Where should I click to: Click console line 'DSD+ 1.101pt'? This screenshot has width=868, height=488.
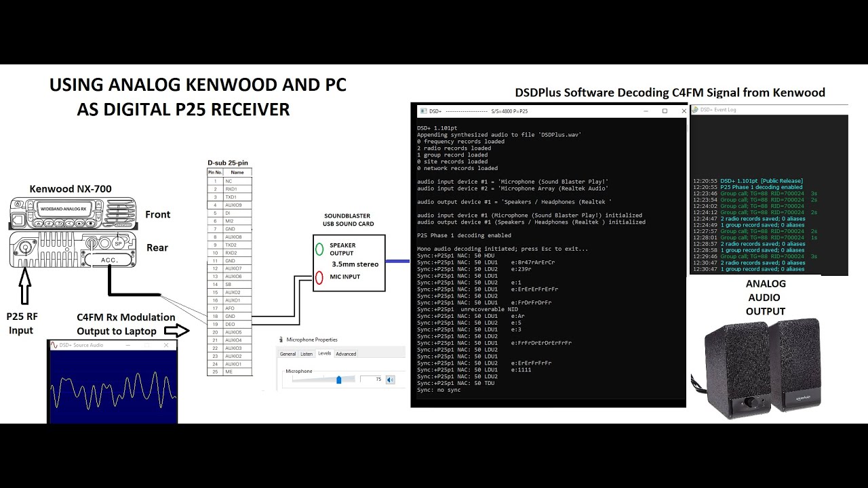click(437, 127)
